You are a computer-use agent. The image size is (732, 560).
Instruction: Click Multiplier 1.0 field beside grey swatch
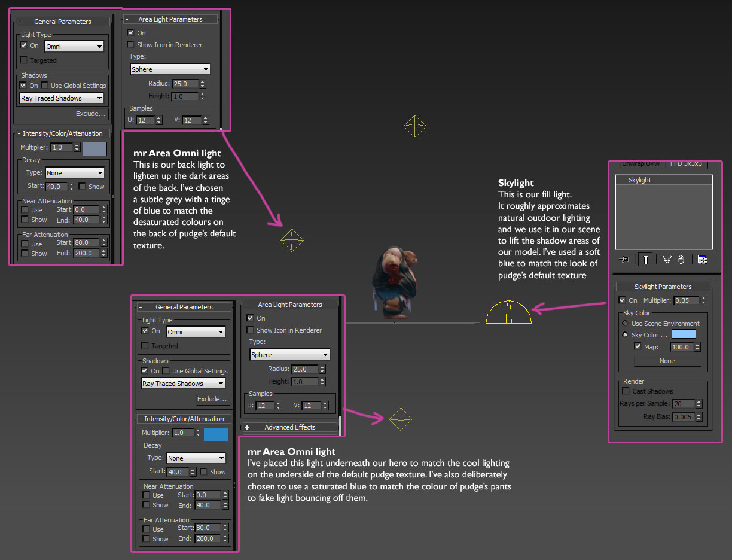(62, 147)
